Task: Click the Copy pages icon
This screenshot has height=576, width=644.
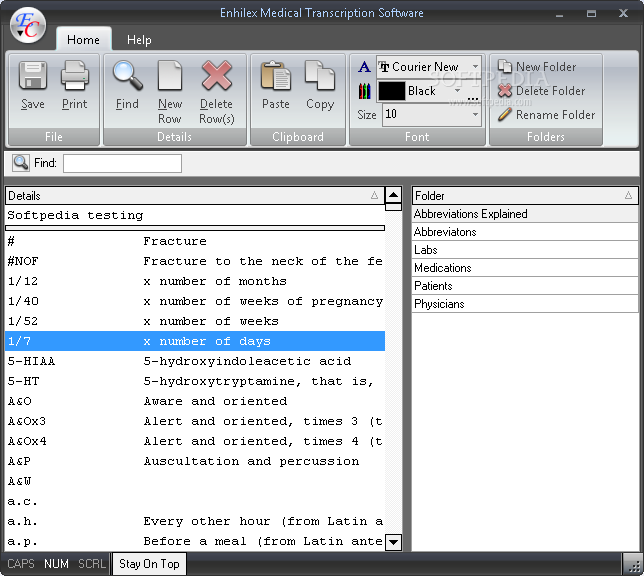Action: pos(320,75)
